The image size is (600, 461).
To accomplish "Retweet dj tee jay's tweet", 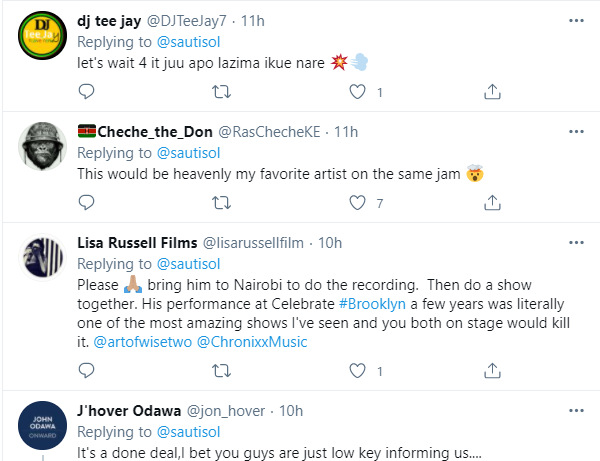I will pos(222,92).
